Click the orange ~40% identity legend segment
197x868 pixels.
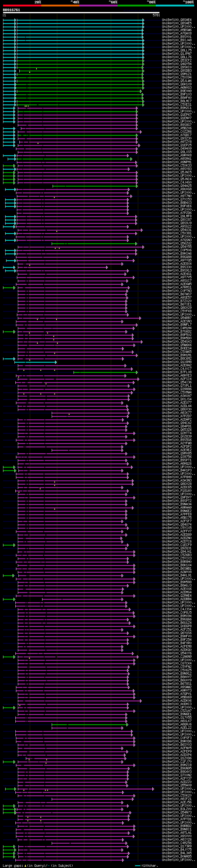(60, 6)
